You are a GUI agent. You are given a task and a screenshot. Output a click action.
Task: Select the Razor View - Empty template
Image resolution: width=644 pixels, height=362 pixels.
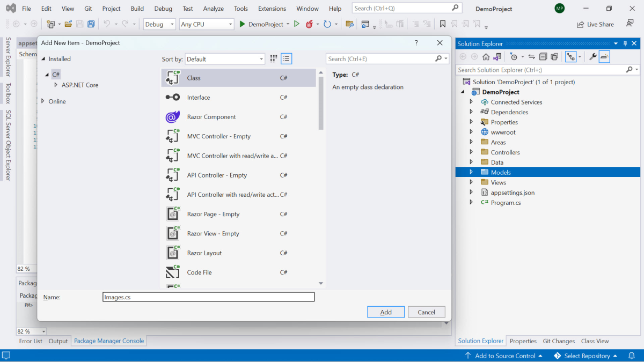pyautogui.click(x=239, y=233)
